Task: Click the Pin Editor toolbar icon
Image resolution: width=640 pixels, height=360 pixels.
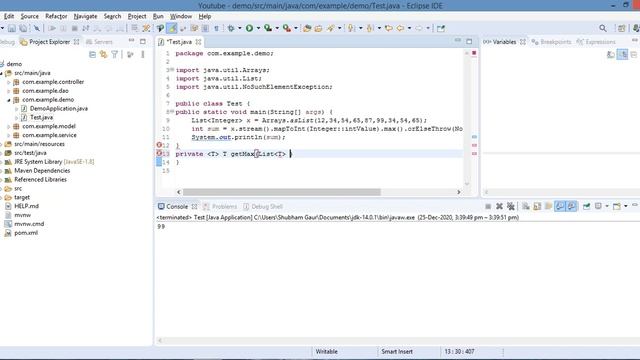Action: [x=441, y=28]
